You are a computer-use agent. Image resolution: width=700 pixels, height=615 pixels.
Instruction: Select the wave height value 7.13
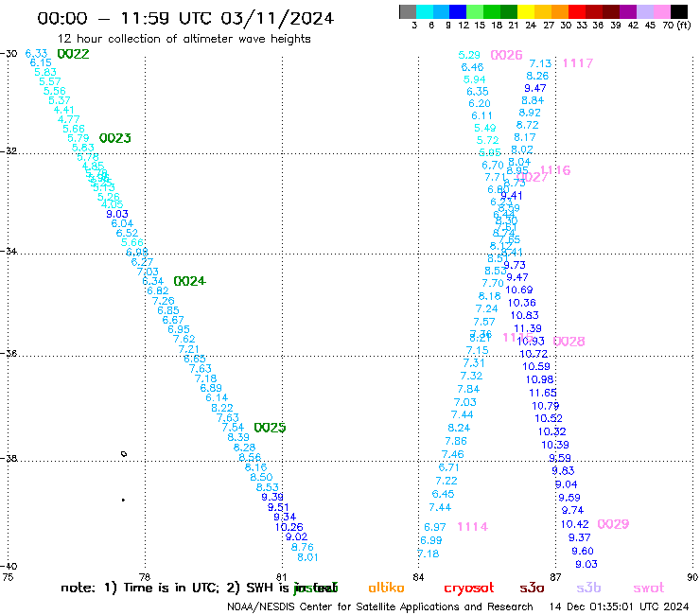point(541,64)
